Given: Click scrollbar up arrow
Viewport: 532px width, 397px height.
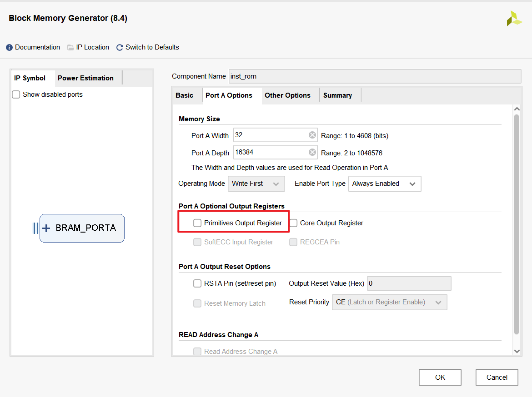Looking at the screenshot, I should (517, 109).
